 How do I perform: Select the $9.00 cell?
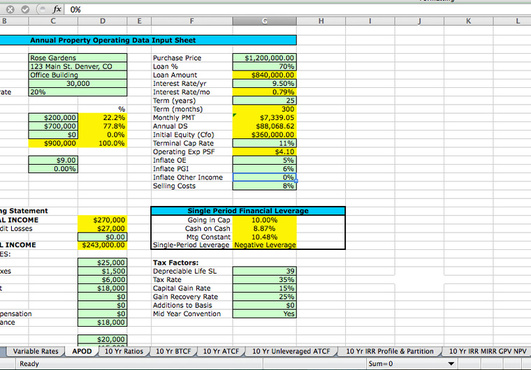53,160
